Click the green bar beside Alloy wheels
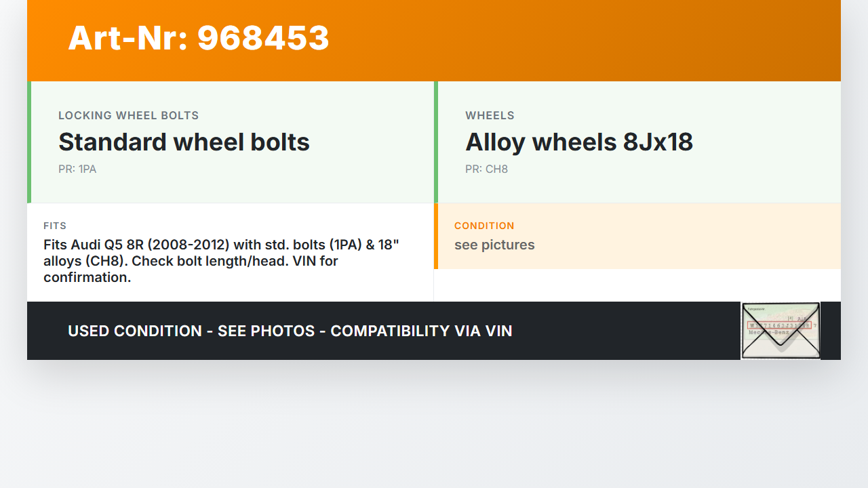The width and height of the screenshot is (868, 488). [x=436, y=142]
